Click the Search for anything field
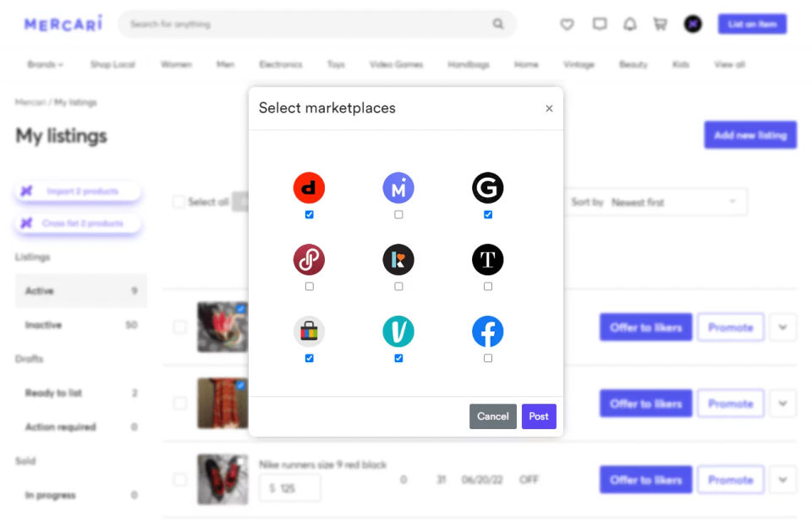 pos(309,25)
